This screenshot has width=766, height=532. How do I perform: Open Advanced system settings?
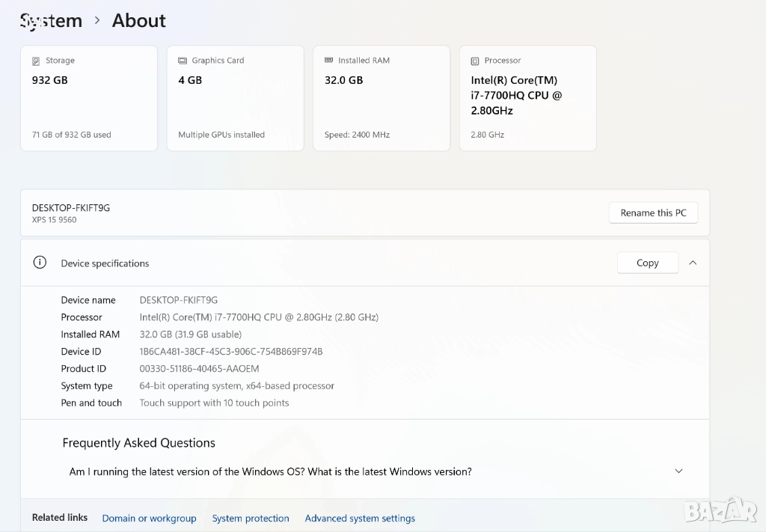360,518
